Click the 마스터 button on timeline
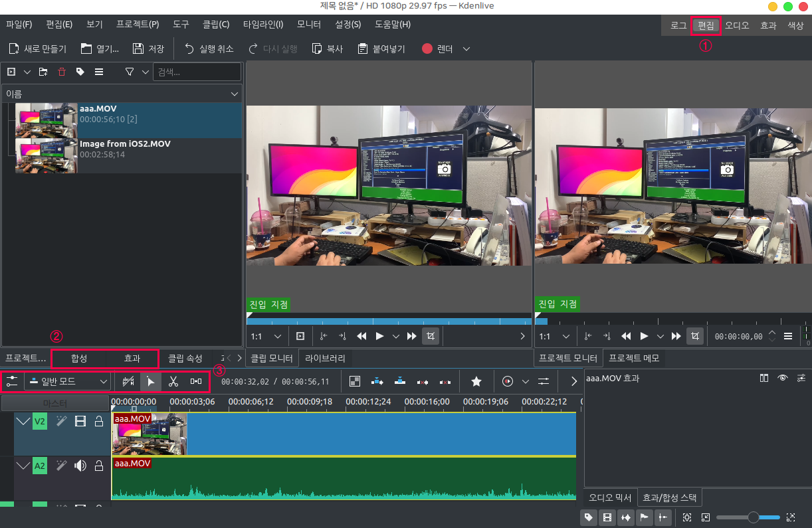The width and height of the screenshot is (812, 528). (x=55, y=403)
